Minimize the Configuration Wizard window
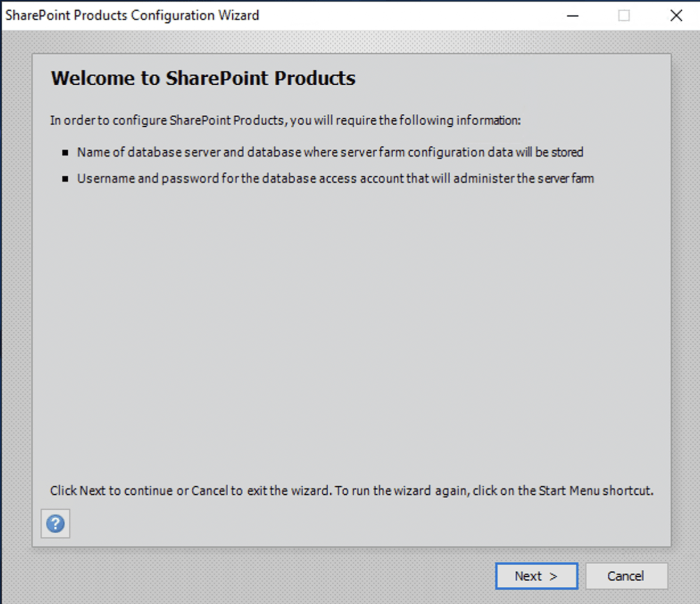 click(x=573, y=15)
